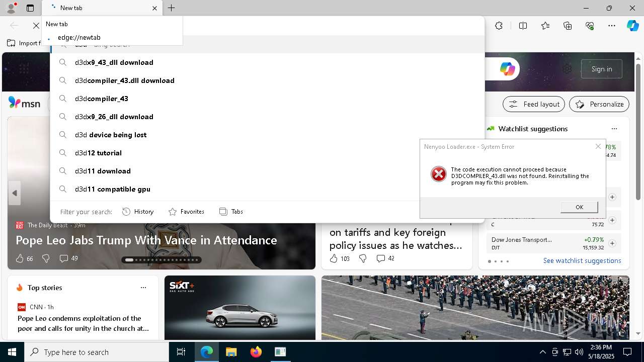Like the Pope Leo Jabs story
644x362 pixels.
click(24, 258)
